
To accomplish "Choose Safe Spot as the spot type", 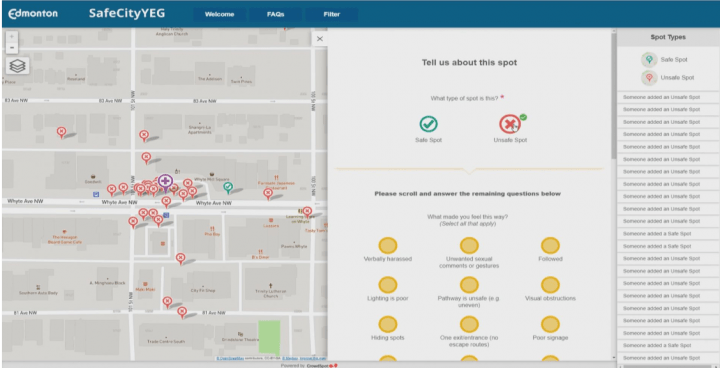I will tap(428, 124).
